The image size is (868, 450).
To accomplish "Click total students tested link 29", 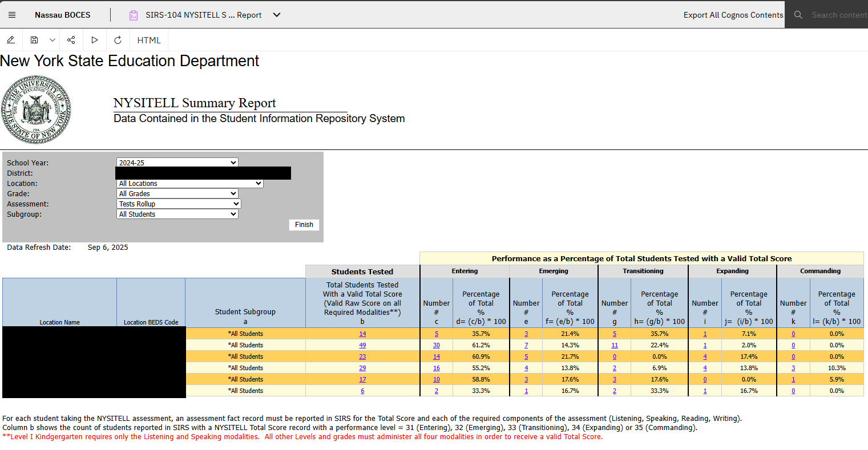I will 362,368.
